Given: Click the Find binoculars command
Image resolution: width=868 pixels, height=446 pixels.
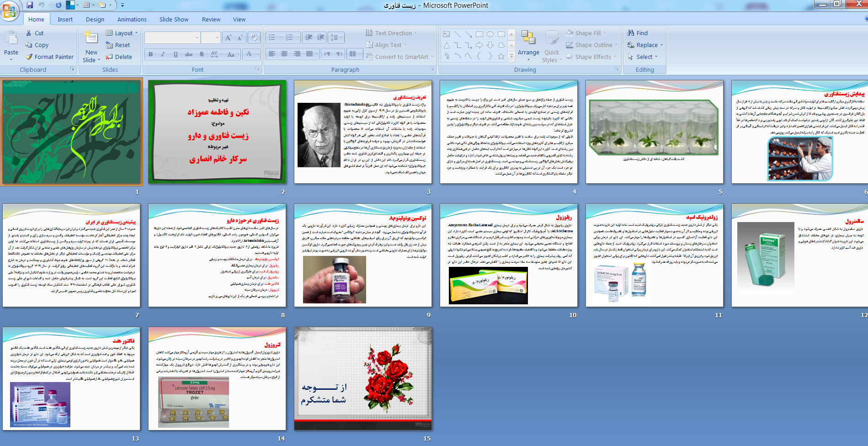Looking at the screenshot, I should [x=637, y=33].
